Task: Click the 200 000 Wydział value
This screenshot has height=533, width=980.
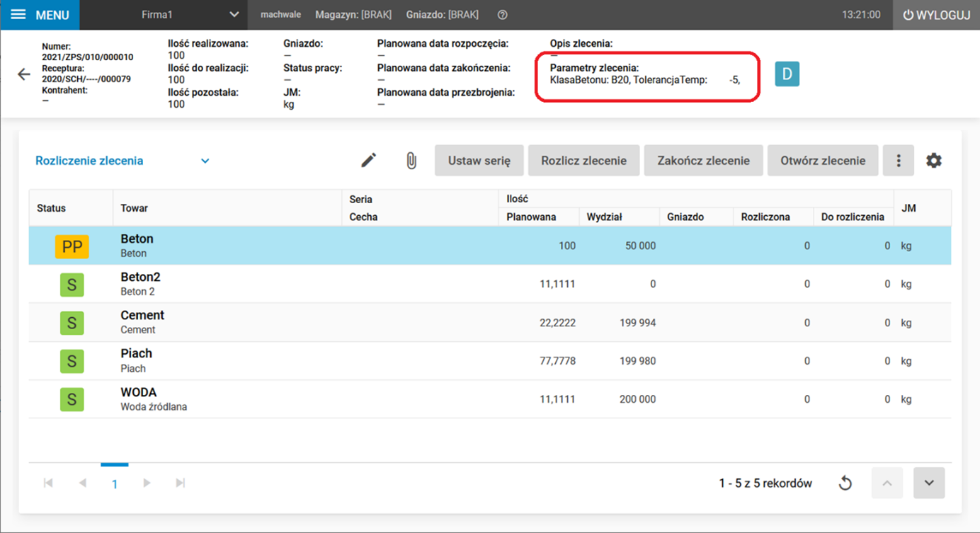Action: coord(637,399)
